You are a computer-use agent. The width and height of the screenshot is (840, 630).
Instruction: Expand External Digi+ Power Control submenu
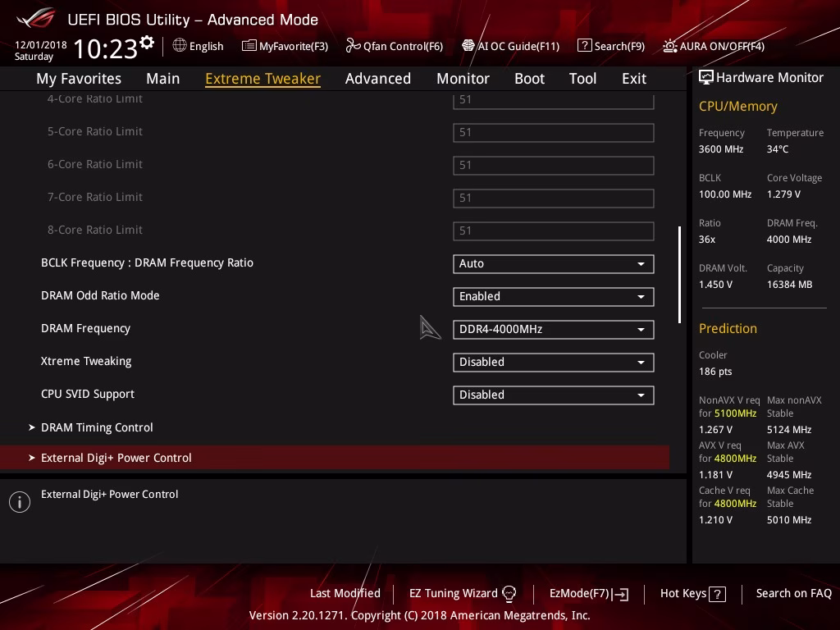[x=335, y=458]
